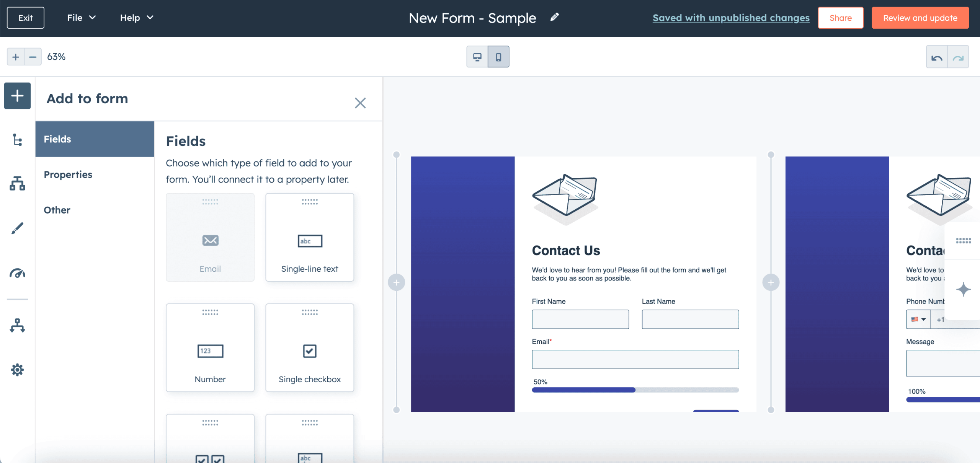Image resolution: width=980 pixels, height=463 pixels.
Task: Switch to the Properties tab
Action: [68, 174]
